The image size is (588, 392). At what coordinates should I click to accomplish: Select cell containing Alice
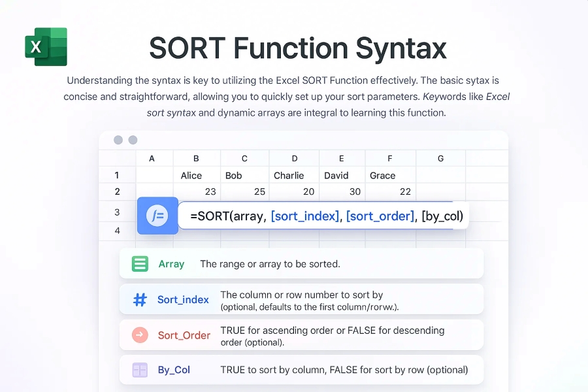pos(191,175)
